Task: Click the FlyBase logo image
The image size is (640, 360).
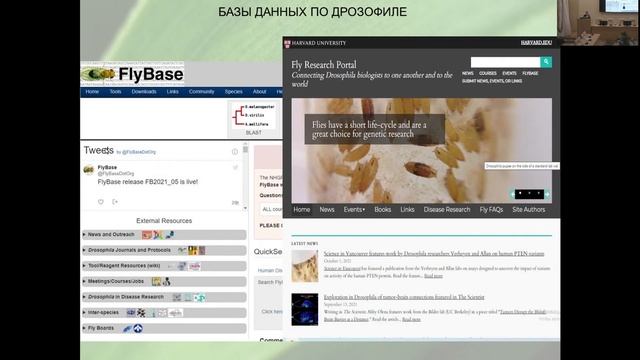Action: [x=132, y=74]
